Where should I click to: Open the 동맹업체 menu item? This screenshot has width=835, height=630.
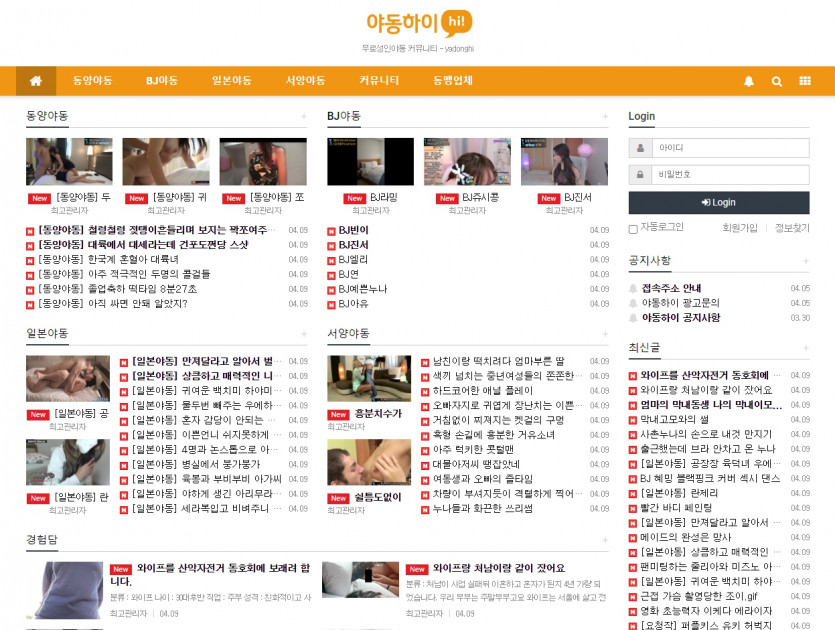[x=453, y=81]
